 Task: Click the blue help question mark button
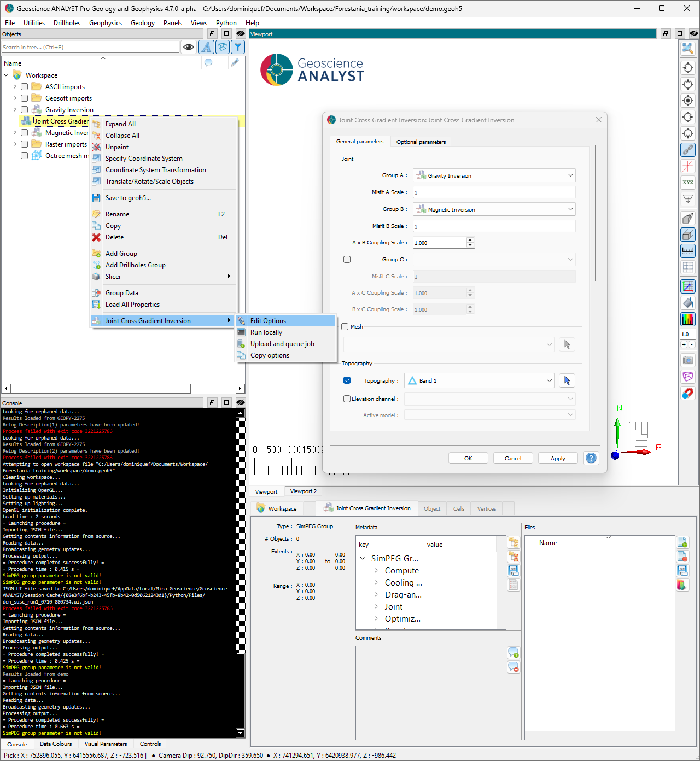591,458
